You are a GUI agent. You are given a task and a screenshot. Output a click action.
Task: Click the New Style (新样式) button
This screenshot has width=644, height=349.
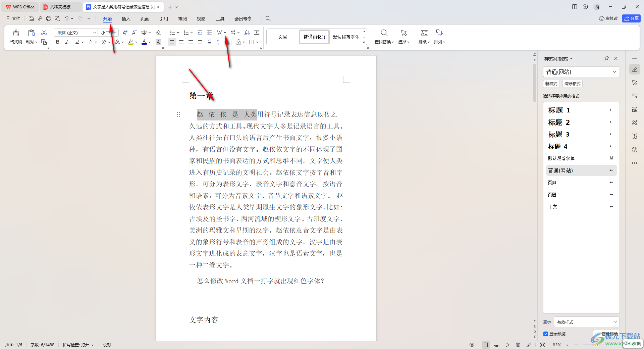click(x=551, y=84)
